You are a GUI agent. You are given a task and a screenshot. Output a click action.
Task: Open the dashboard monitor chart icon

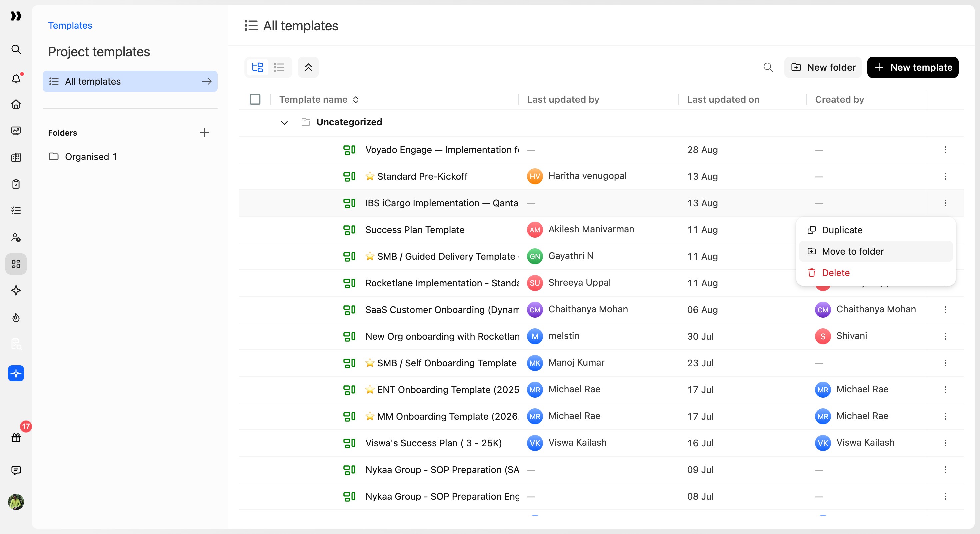coord(16,130)
